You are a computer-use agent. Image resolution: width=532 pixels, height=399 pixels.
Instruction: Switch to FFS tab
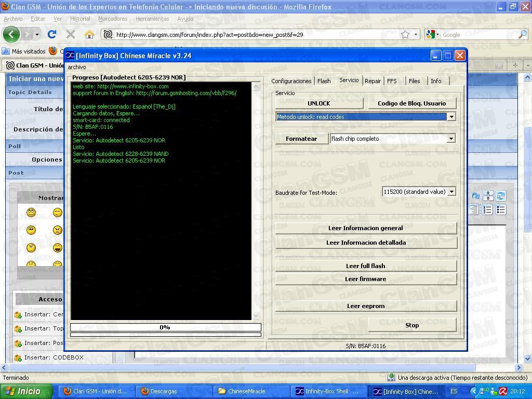(392, 81)
